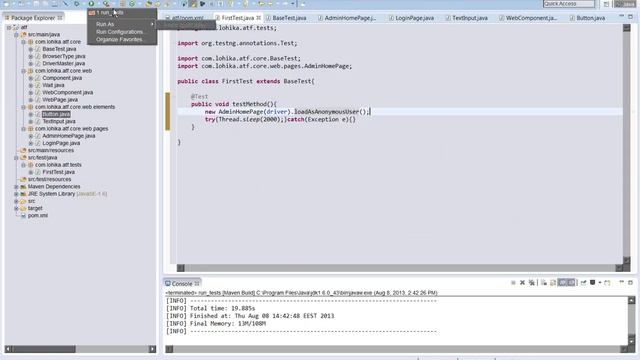This screenshot has height=360, width=640.
Task: Maximize the editor area
Action: pos(631,17)
